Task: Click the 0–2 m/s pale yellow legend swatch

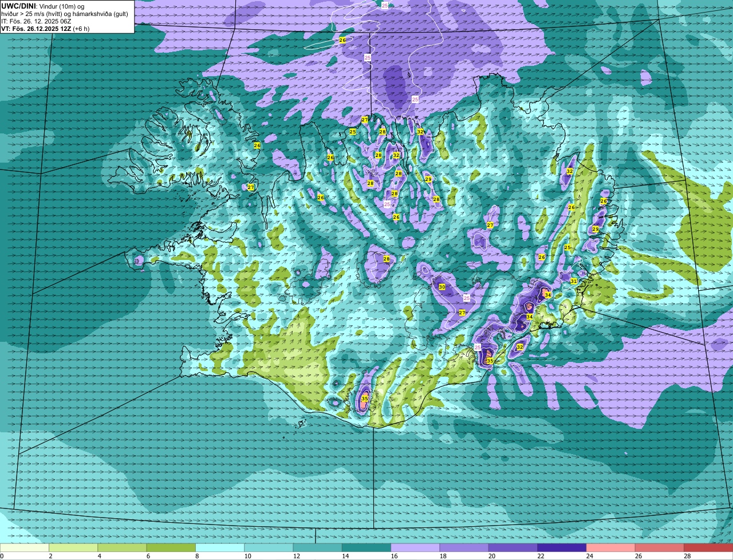Action: click(x=25, y=548)
